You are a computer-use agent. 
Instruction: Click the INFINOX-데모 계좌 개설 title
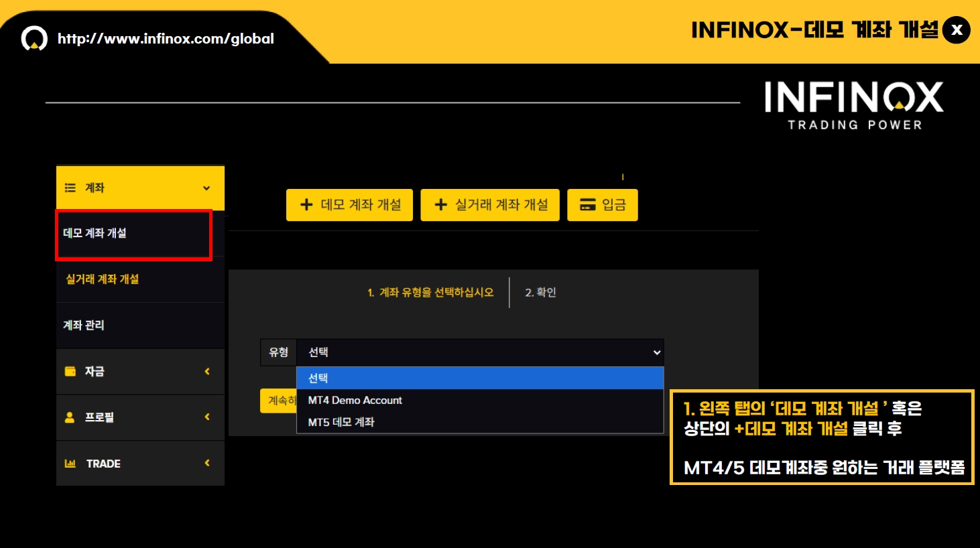(x=814, y=30)
